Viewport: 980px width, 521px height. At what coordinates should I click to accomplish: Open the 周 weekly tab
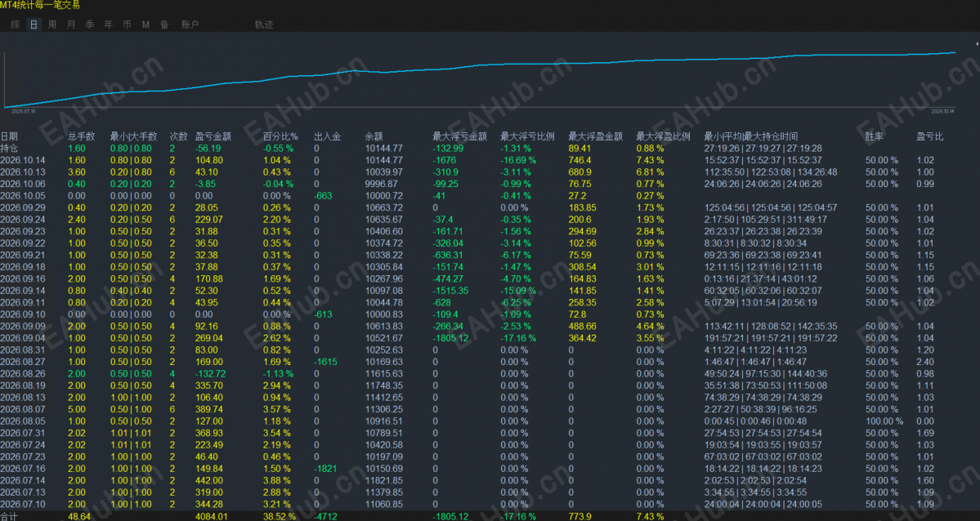click(52, 25)
